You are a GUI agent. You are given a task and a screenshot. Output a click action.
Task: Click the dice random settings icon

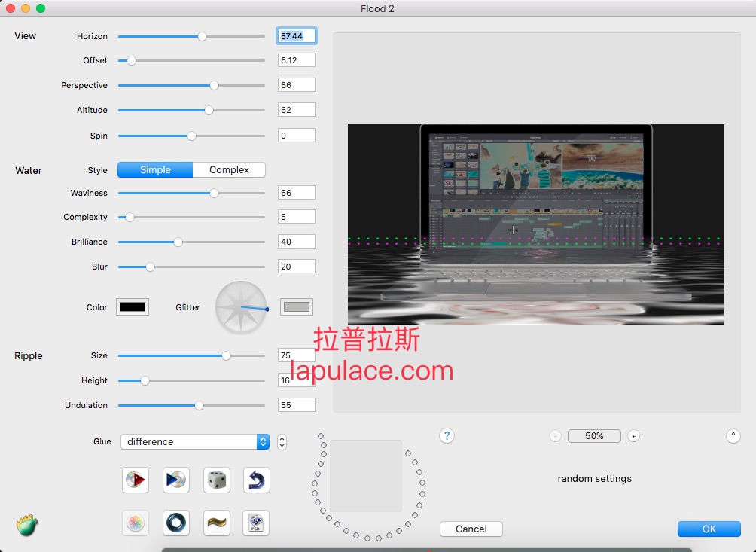(x=216, y=480)
